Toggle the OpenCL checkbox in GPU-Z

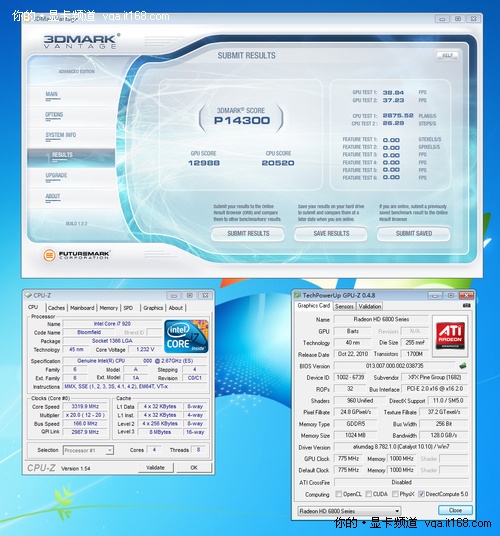[x=339, y=494]
